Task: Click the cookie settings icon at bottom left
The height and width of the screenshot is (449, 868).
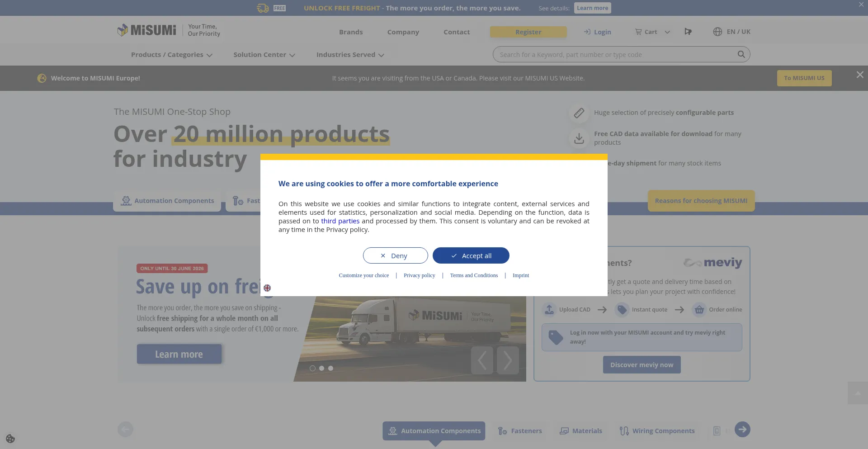Action: click(10, 439)
